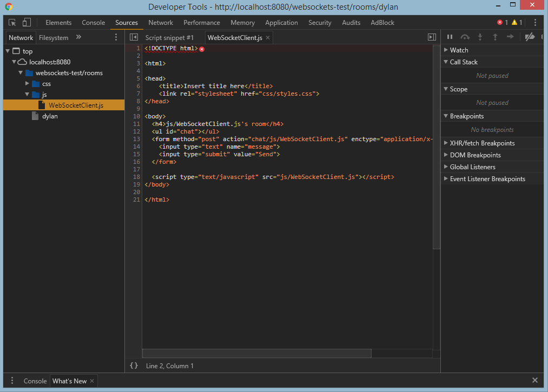Collapse the localhost:8080 node arrow
Viewport: 548px width, 392px height.
[14, 62]
